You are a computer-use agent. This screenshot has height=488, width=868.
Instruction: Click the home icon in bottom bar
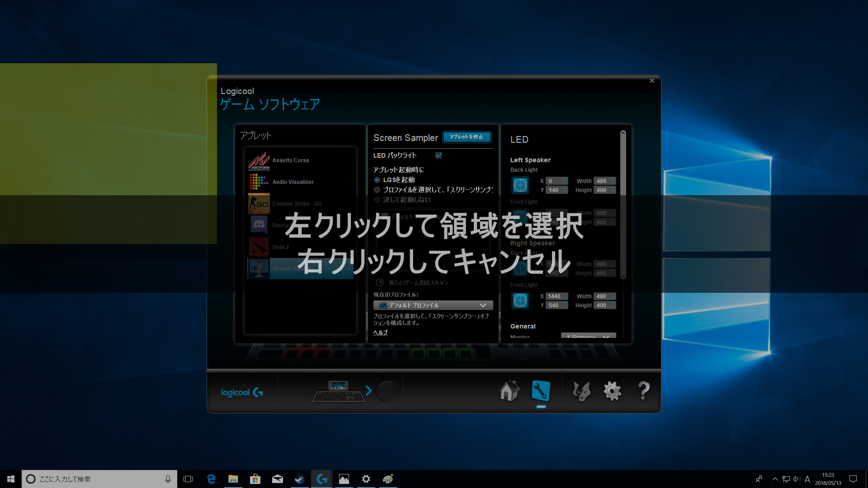point(509,391)
